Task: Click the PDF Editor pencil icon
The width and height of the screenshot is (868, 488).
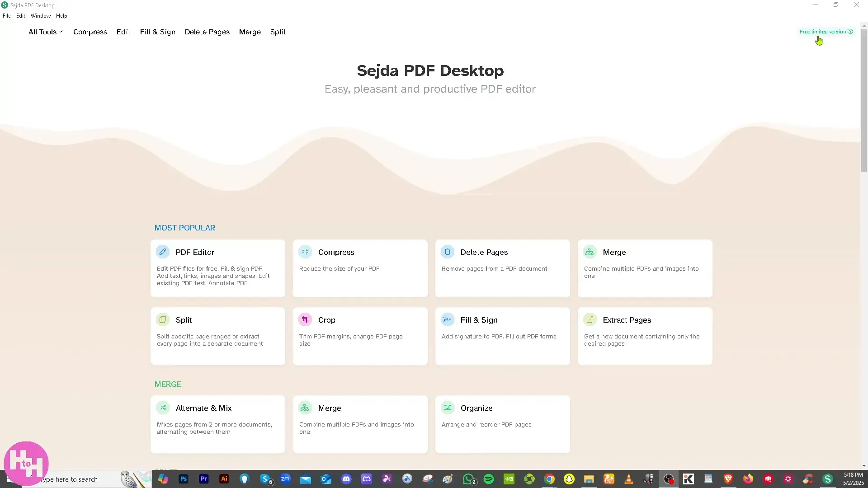Action: tap(163, 252)
